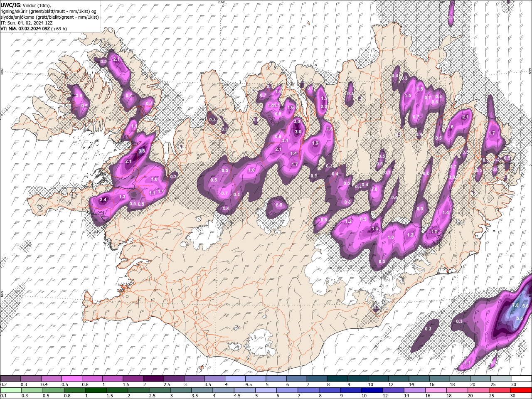Image resolution: width=532 pixels, height=399 pixels.
Task: Click the 'slydda/snjókoma' description line in header
Action: (49, 17)
